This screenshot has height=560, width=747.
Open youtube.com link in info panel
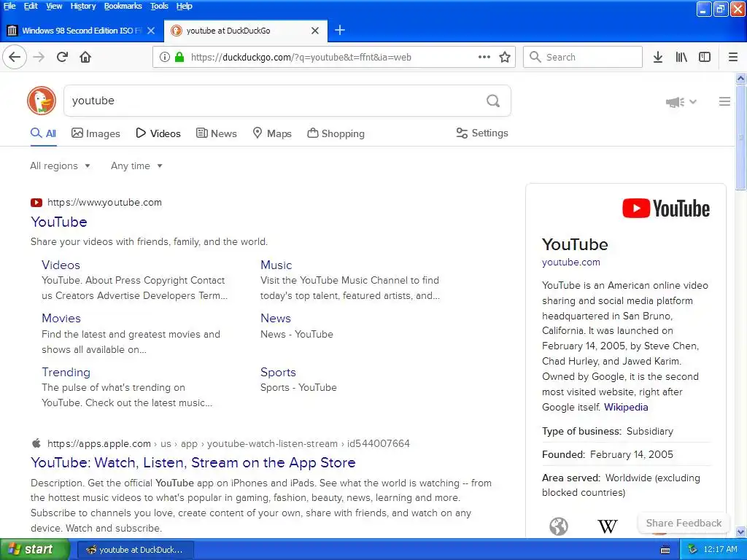(x=570, y=262)
